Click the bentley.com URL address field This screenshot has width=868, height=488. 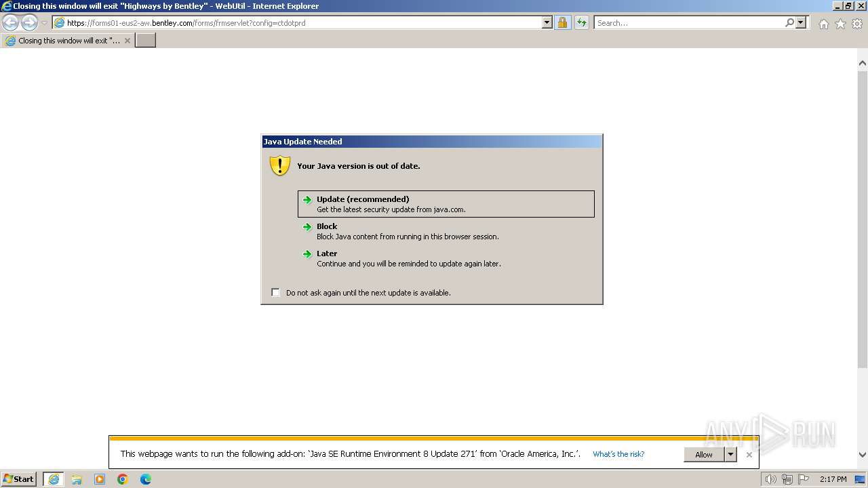point(297,22)
